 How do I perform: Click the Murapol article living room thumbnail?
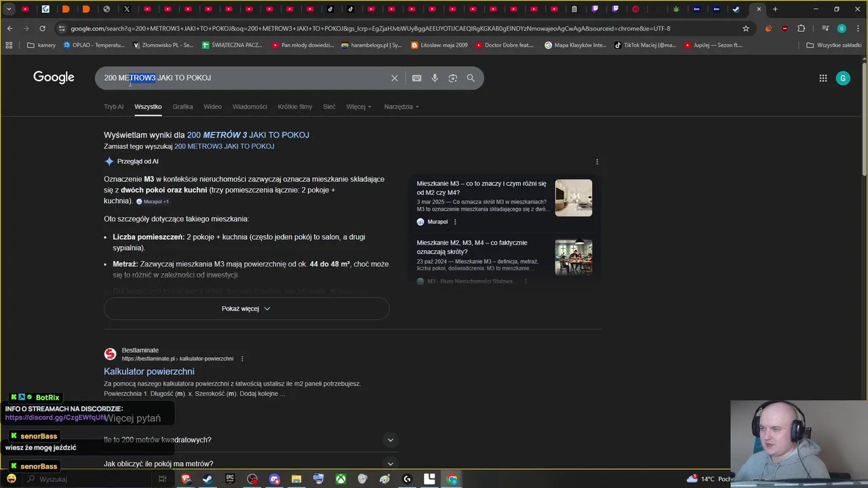(574, 198)
